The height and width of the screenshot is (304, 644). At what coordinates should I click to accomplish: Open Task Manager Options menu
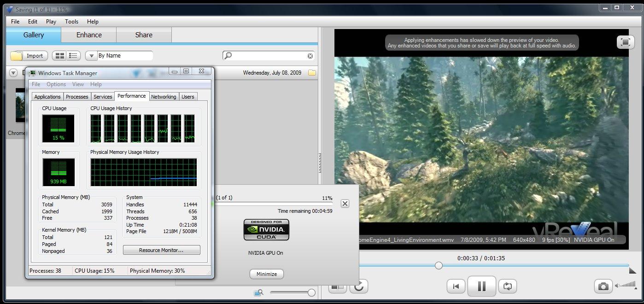click(56, 84)
